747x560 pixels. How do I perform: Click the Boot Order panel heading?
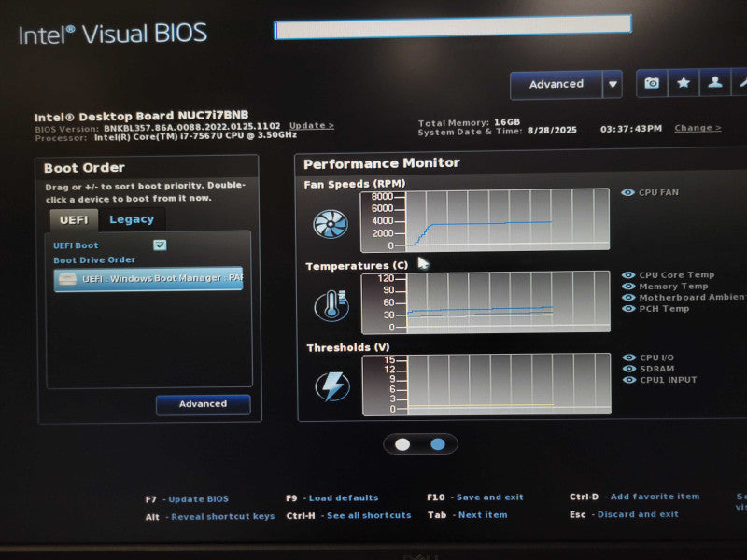[x=84, y=168]
